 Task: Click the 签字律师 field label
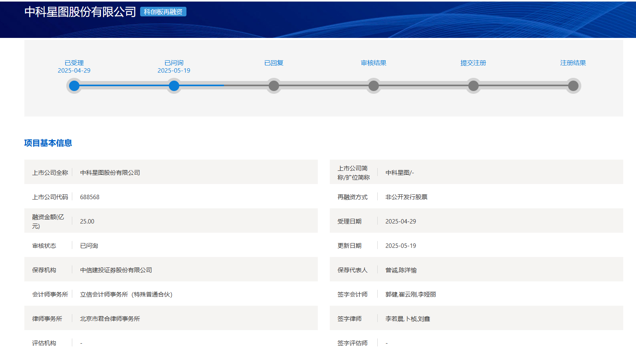pyautogui.click(x=350, y=319)
